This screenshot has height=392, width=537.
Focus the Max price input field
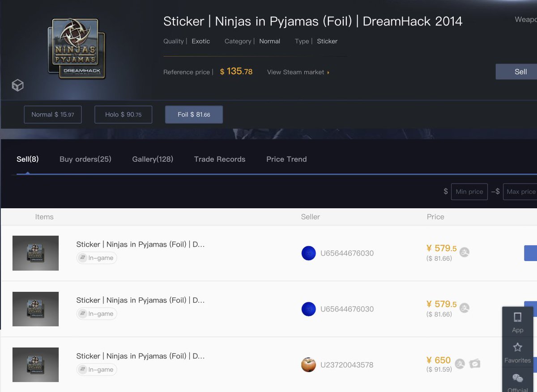(x=520, y=191)
